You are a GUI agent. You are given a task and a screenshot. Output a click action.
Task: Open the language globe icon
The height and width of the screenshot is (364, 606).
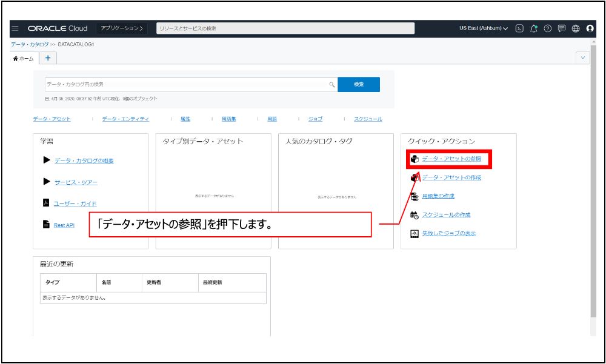(576, 28)
